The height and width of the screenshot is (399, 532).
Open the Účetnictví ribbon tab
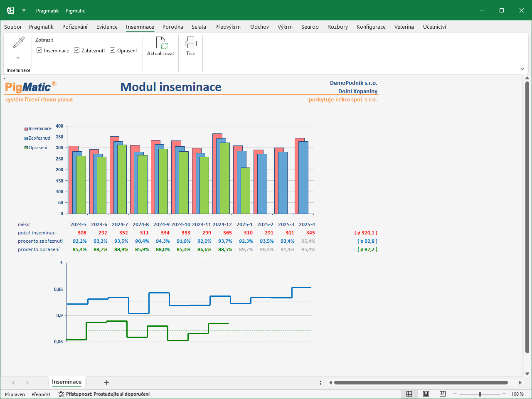435,27
